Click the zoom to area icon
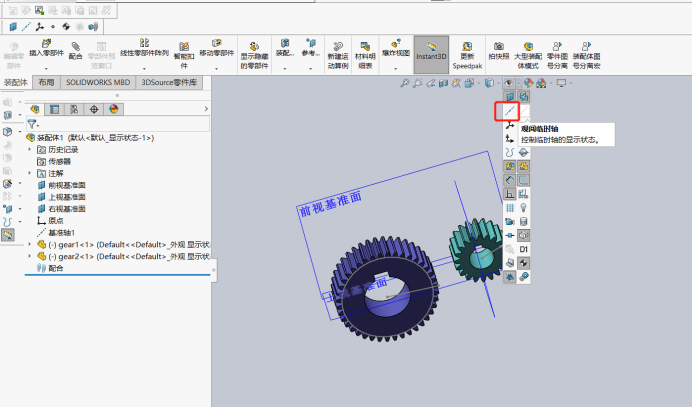This screenshot has width=692, height=408. tap(417, 83)
